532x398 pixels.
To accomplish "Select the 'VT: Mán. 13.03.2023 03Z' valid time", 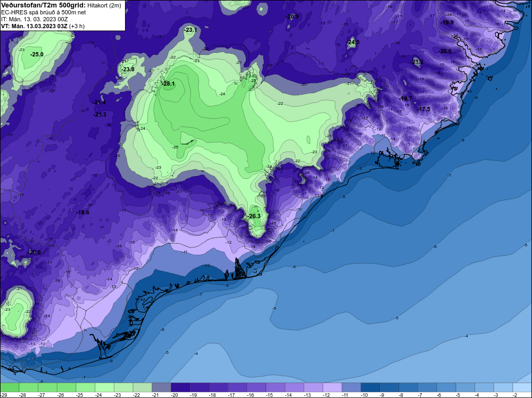I will click(x=34, y=26).
